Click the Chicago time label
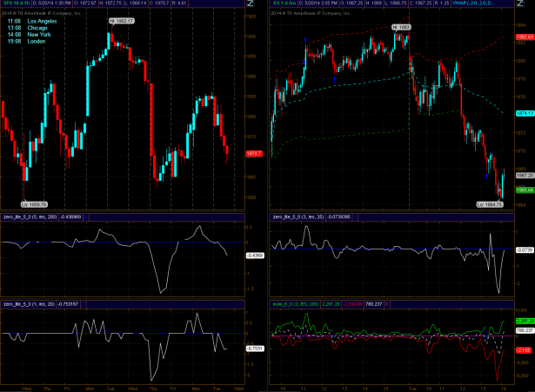 click(37, 28)
